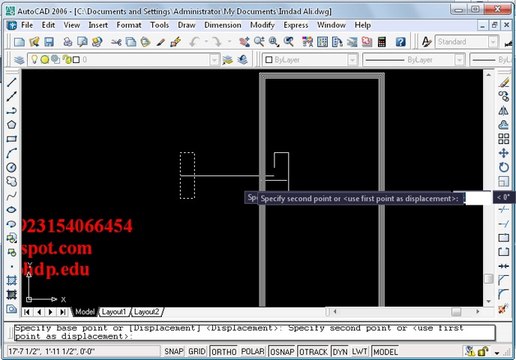The height and width of the screenshot is (360, 516).
Task: Select the Spline draw tool
Action: tap(12, 196)
